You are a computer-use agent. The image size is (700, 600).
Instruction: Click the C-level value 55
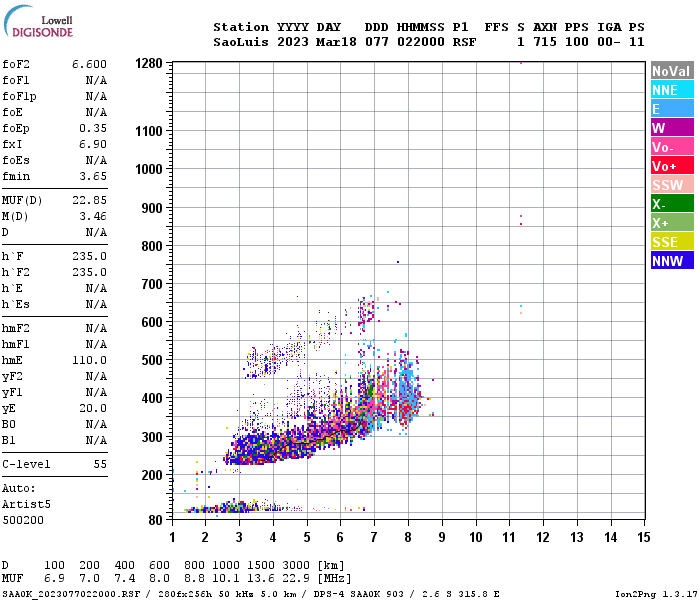tap(100, 464)
